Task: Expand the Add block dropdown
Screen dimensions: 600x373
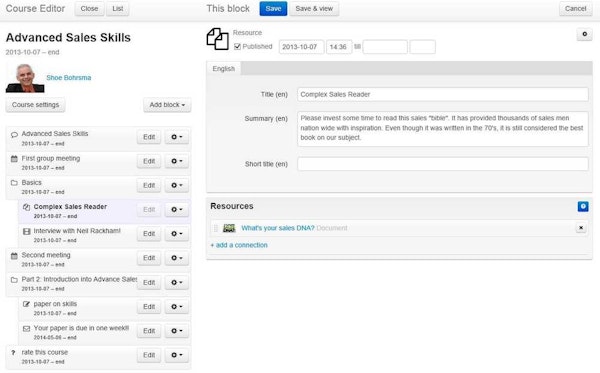Action: (167, 105)
